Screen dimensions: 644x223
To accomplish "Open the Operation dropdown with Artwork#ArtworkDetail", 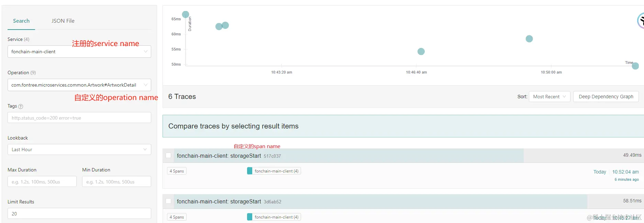I will tap(79, 85).
